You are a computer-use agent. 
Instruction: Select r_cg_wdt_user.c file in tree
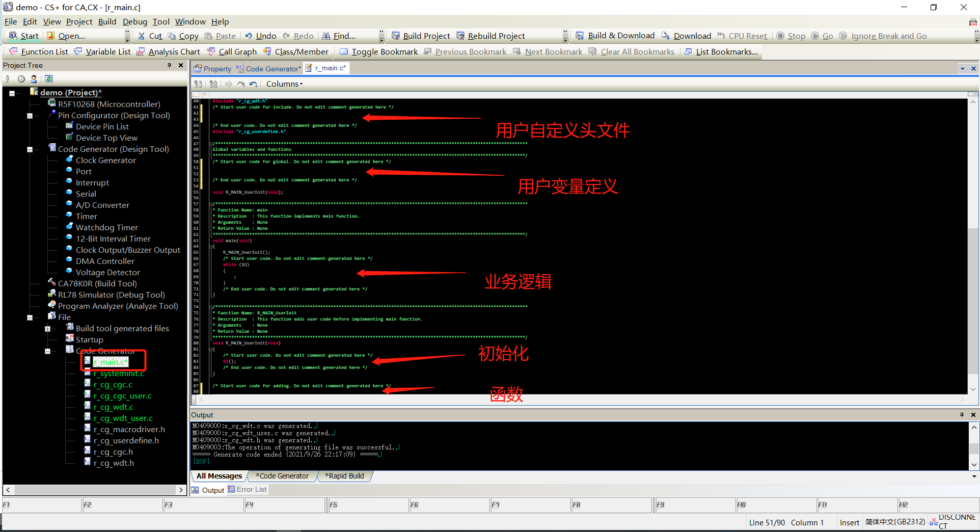click(123, 418)
